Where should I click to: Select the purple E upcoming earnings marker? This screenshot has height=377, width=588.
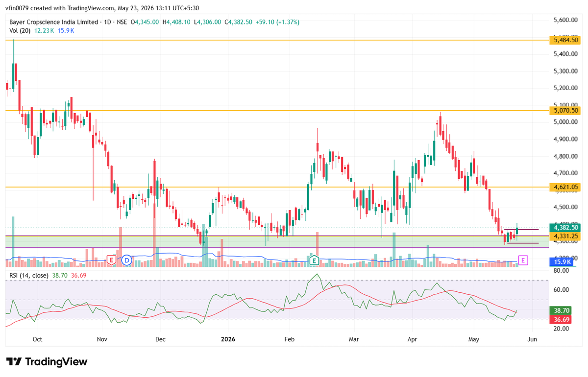[523, 260]
